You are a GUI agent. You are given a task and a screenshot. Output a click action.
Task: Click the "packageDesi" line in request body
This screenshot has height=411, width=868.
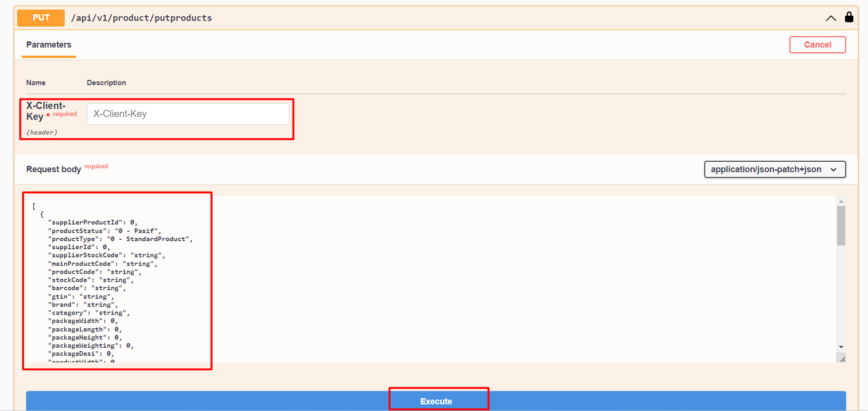81,354
